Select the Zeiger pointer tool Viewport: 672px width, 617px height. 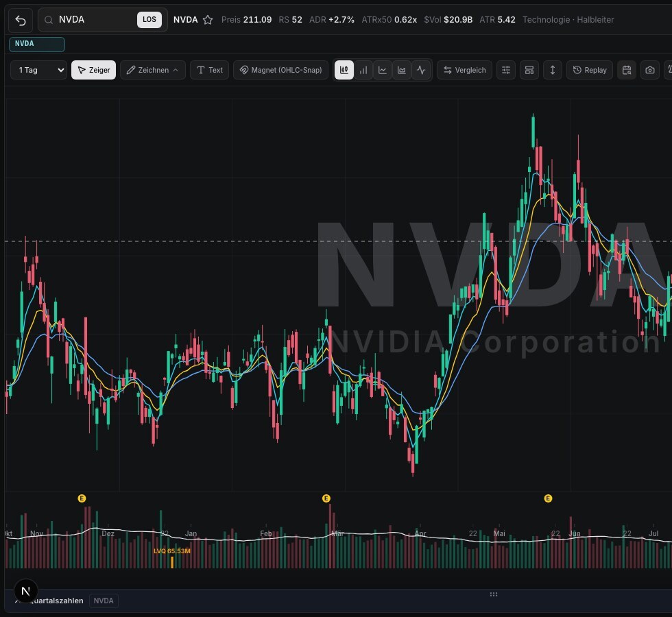pos(93,70)
